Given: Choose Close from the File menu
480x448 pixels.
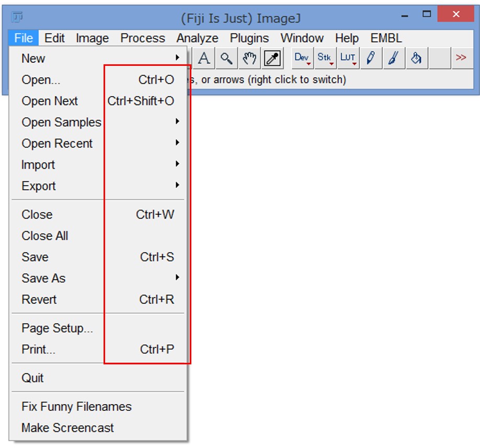Looking at the screenshot, I should [x=98, y=214].
